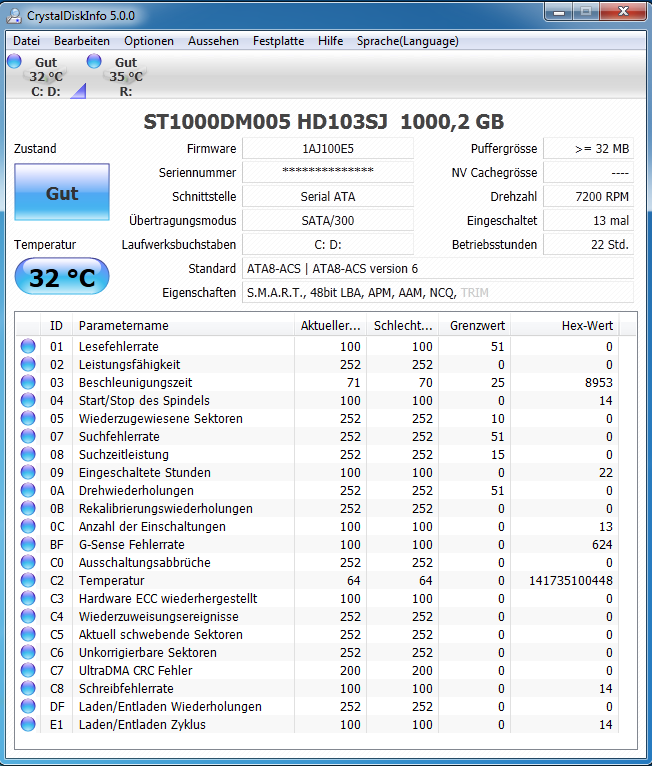Click the status orb of Beschleunigungszeit row
This screenshot has width=652, height=766.
[28, 382]
